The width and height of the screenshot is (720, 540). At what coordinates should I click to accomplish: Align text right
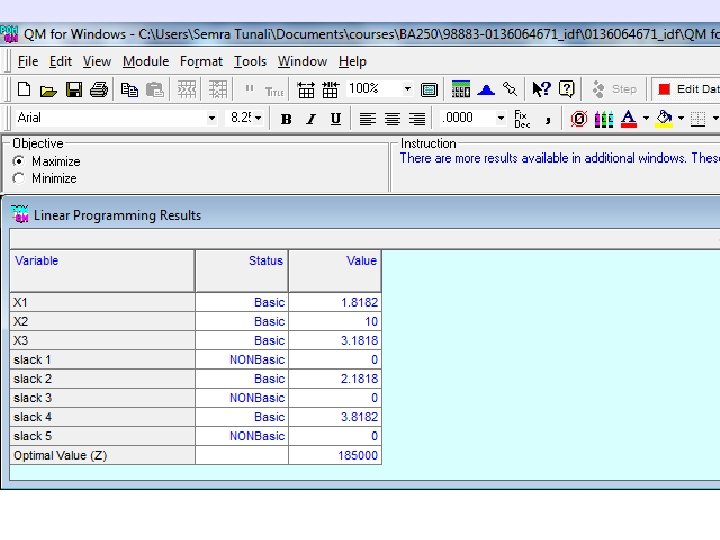pyautogui.click(x=417, y=119)
